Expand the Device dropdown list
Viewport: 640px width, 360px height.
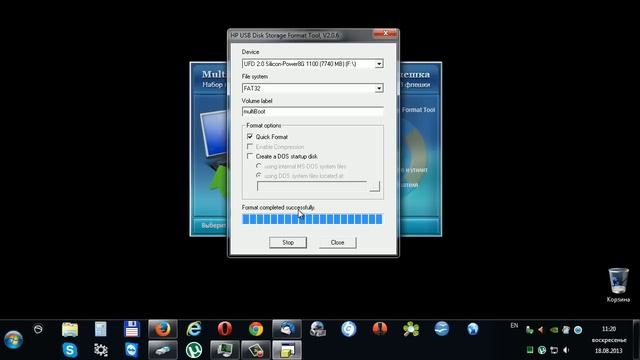[379, 64]
